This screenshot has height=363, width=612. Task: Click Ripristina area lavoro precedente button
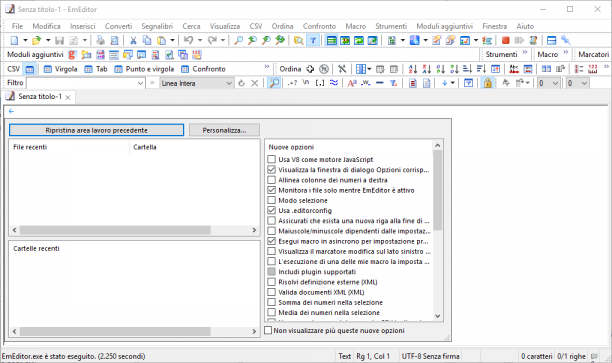96,130
